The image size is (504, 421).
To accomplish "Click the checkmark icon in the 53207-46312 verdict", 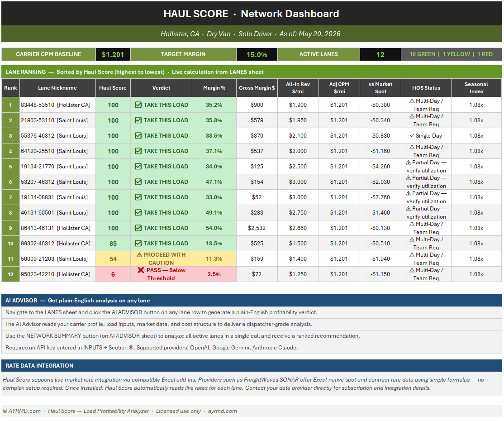I will click(138, 182).
